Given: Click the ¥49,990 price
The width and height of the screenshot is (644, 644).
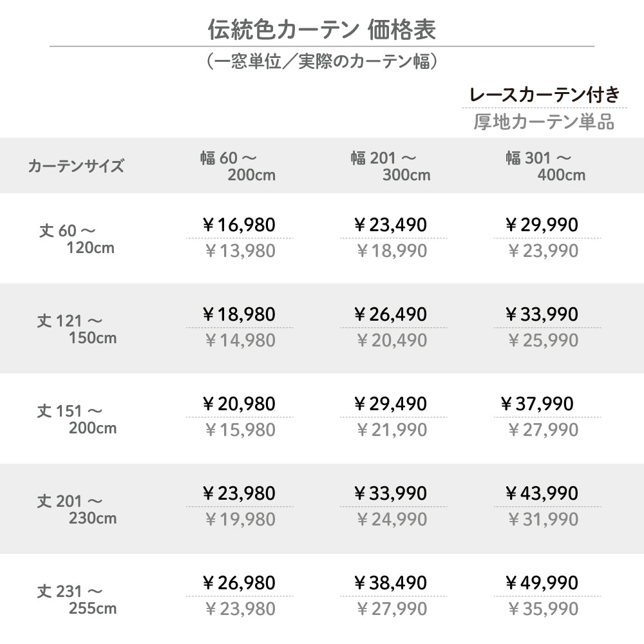Looking at the screenshot, I should [542, 583].
